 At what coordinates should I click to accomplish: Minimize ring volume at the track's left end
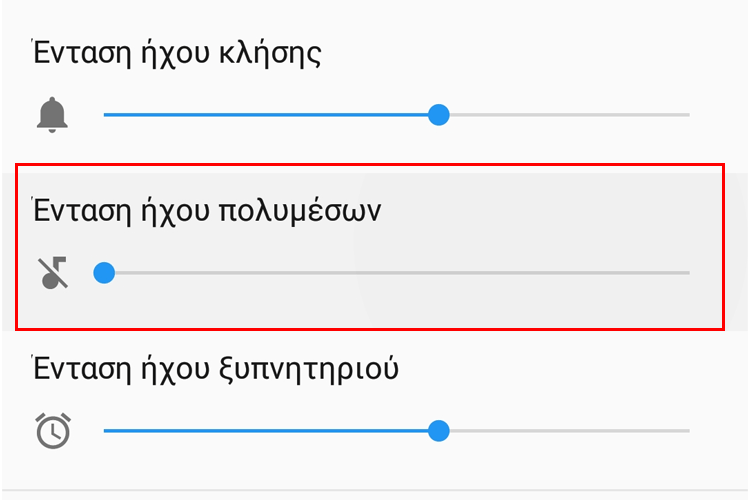click(x=106, y=115)
